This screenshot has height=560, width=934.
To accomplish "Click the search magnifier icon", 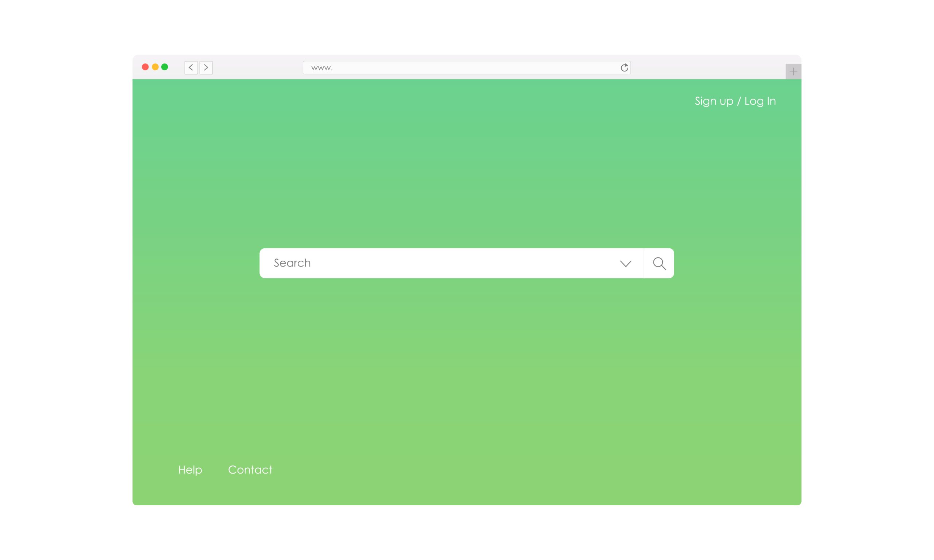I will [x=659, y=263].
